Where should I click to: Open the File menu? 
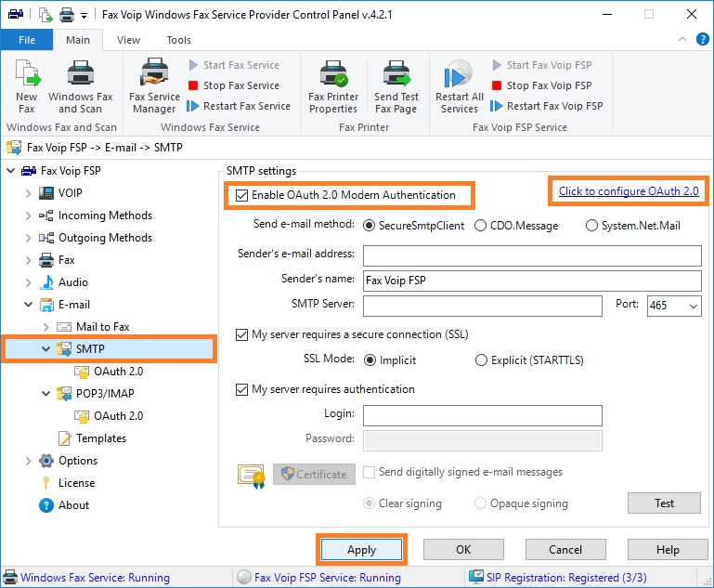[27, 40]
